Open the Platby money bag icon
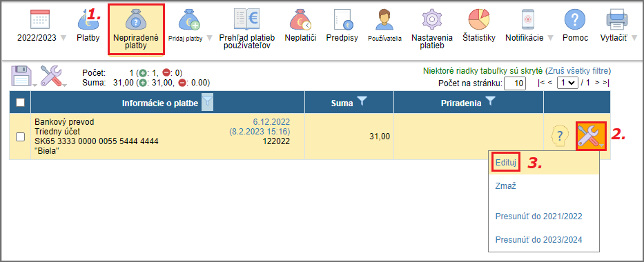644x262 pixels. pyautogui.click(x=88, y=20)
